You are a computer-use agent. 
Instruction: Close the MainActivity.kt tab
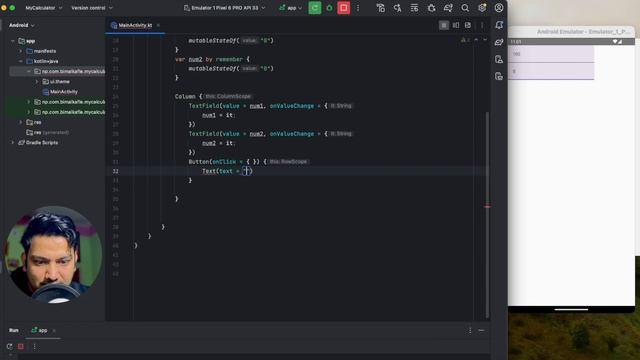(x=158, y=25)
